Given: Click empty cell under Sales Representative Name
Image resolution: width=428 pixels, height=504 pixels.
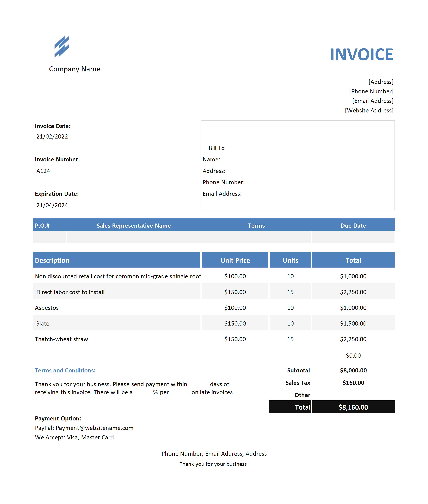Looking at the screenshot, I should click(133, 237).
